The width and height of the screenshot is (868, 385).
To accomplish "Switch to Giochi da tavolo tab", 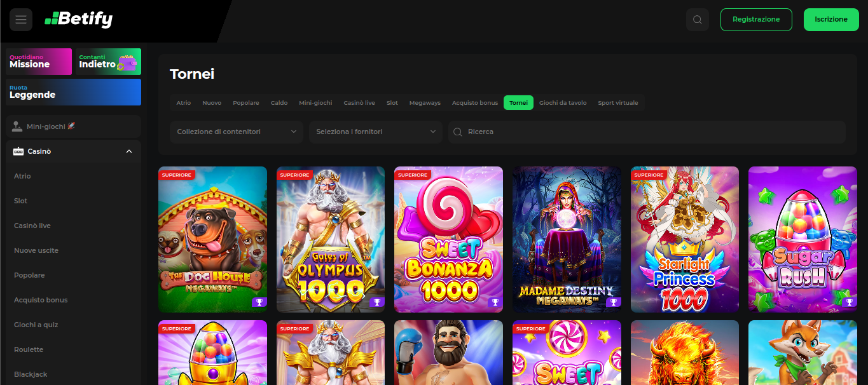I will click(x=563, y=103).
